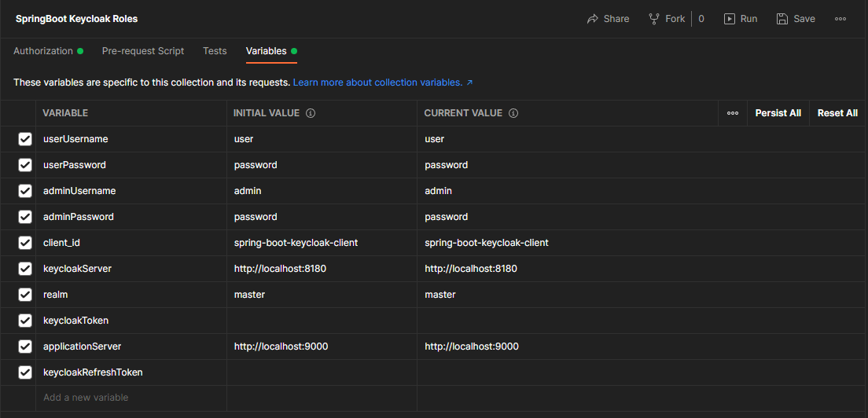Click the Initial Value info icon

[x=311, y=113]
